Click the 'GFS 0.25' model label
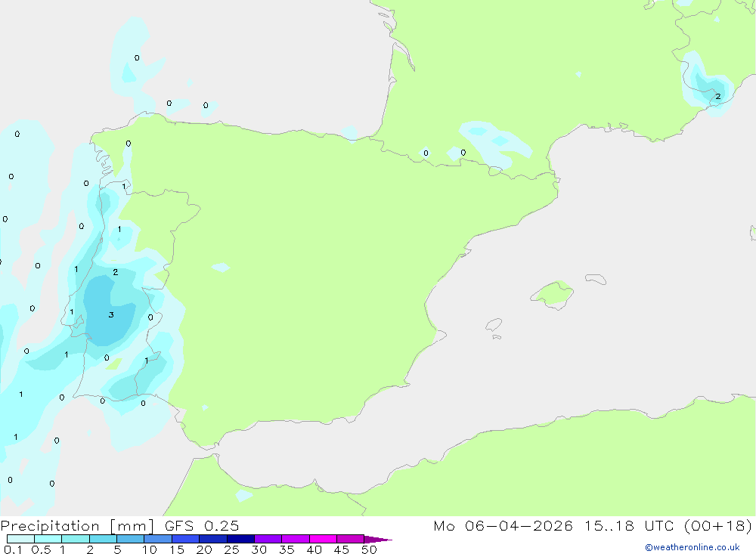 point(202,526)
